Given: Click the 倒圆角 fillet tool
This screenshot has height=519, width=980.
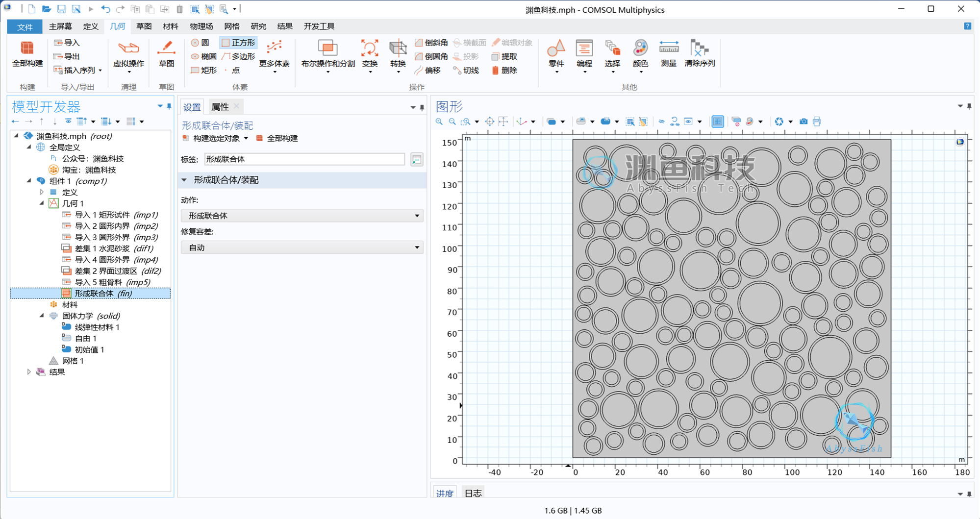Looking at the screenshot, I should pyautogui.click(x=431, y=57).
